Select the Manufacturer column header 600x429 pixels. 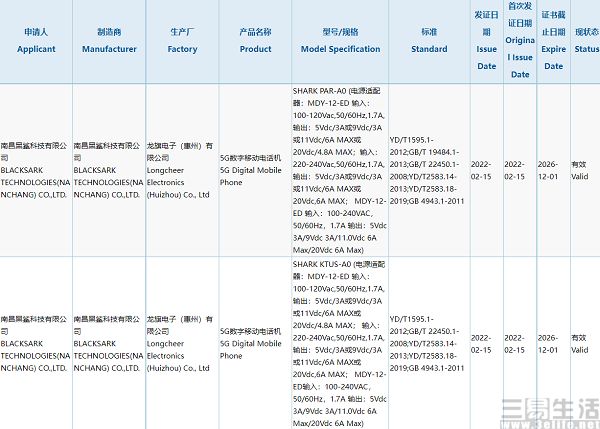(109, 41)
